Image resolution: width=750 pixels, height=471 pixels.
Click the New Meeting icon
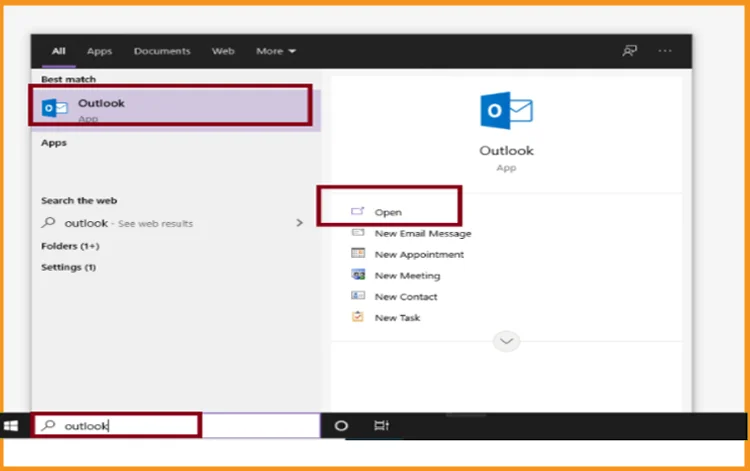(x=358, y=274)
